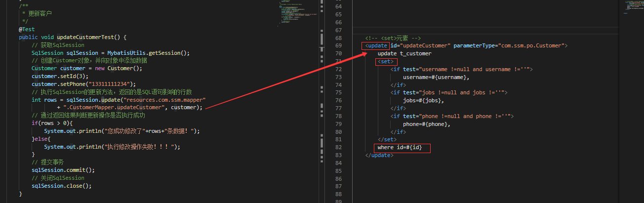The width and height of the screenshot is (644, 203).
Task: Click the id="updateCustomer" attribute
Action: point(420,45)
